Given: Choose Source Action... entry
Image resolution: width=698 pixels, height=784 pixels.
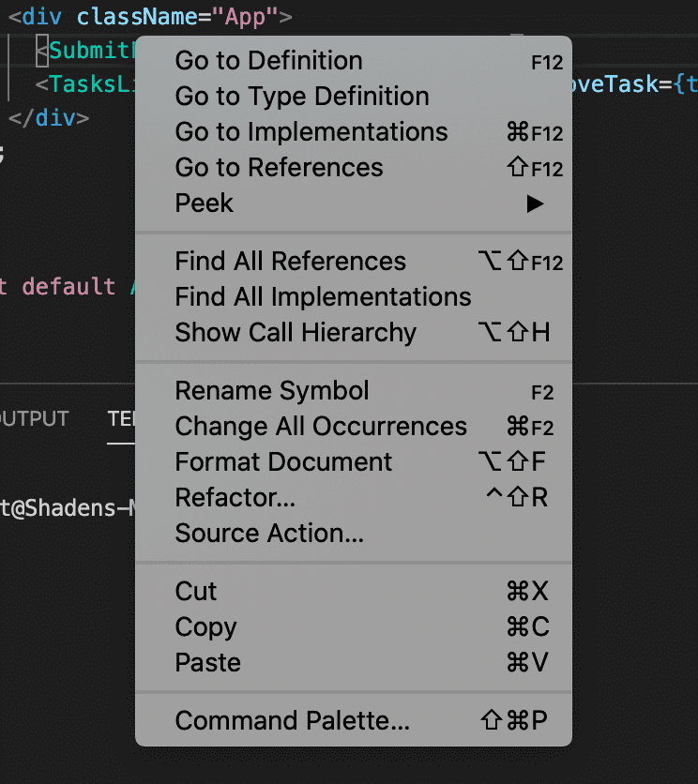Looking at the screenshot, I should 269,534.
